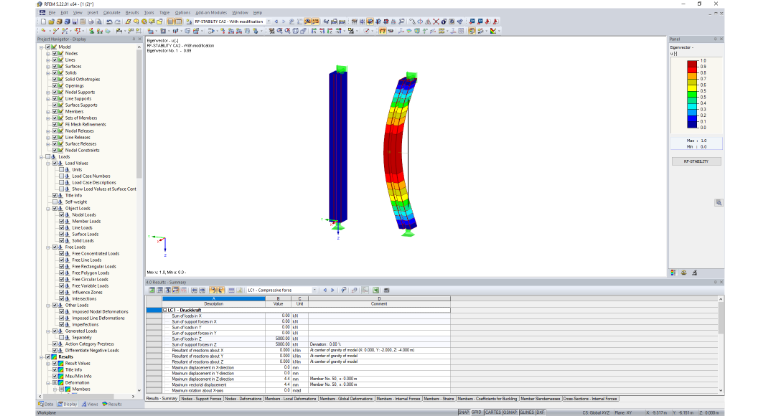Open the Add-on Modules menu
The width and height of the screenshot is (760, 416).
(x=211, y=13)
